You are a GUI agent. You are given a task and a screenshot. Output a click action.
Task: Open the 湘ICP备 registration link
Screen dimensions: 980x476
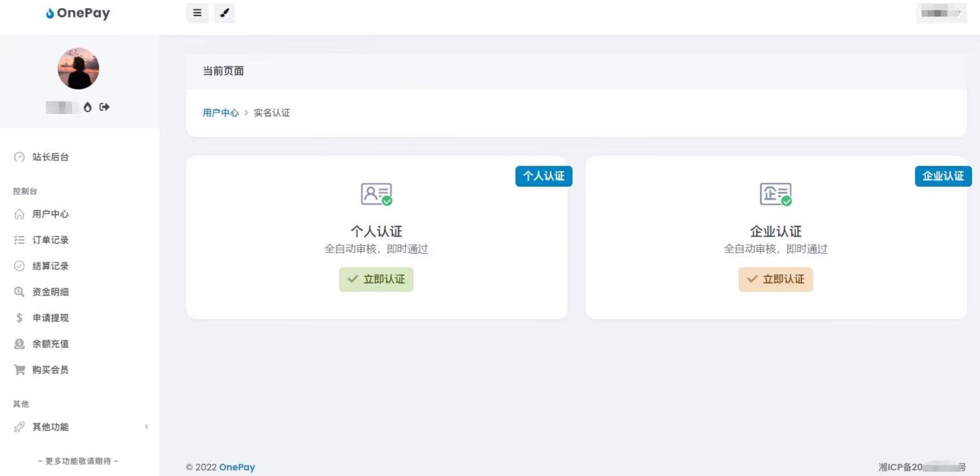pos(922,467)
